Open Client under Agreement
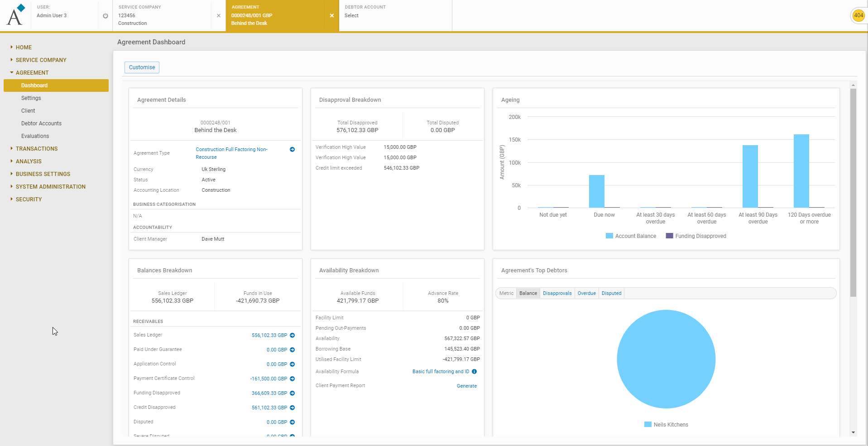This screenshot has height=446, width=868. tap(28, 111)
